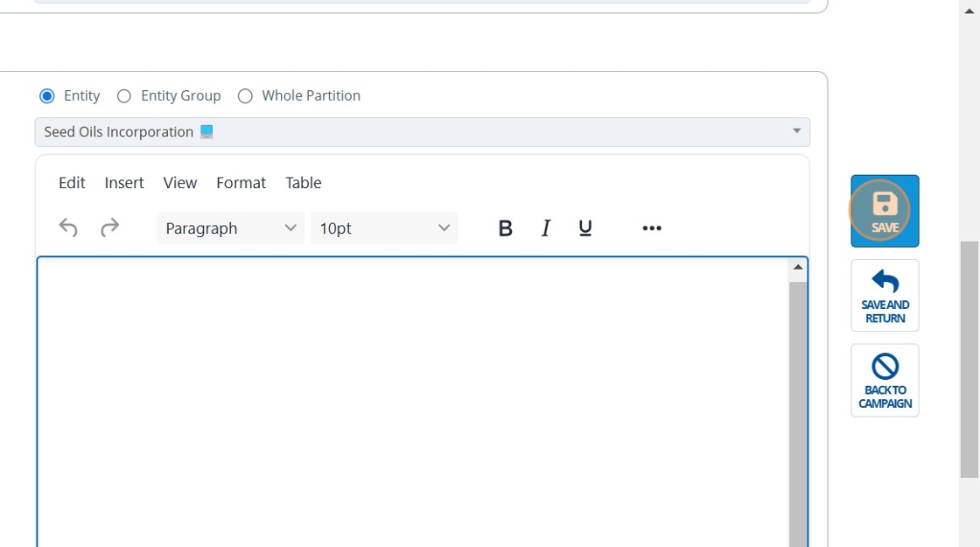
Task: Click inside the empty editor text area
Action: (x=411, y=394)
